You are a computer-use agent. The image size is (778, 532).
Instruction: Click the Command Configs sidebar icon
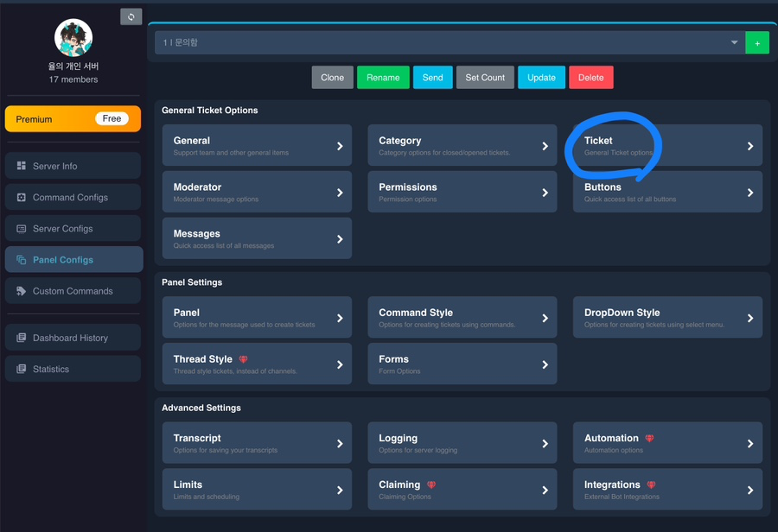22,197
